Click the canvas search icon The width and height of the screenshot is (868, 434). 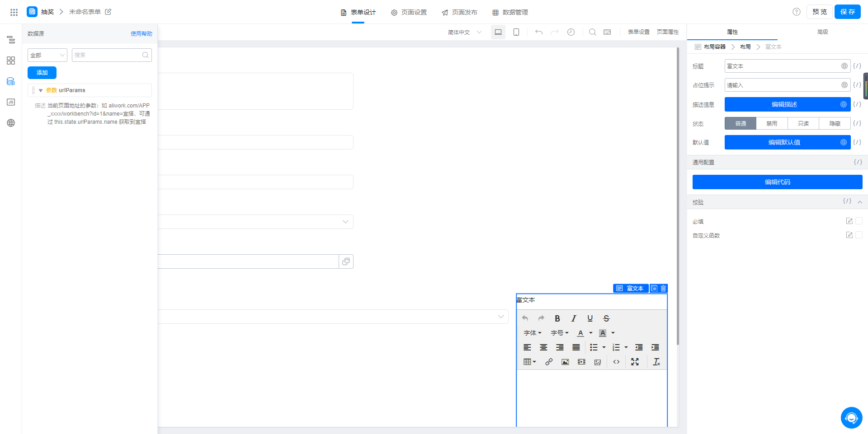[593, 32]
